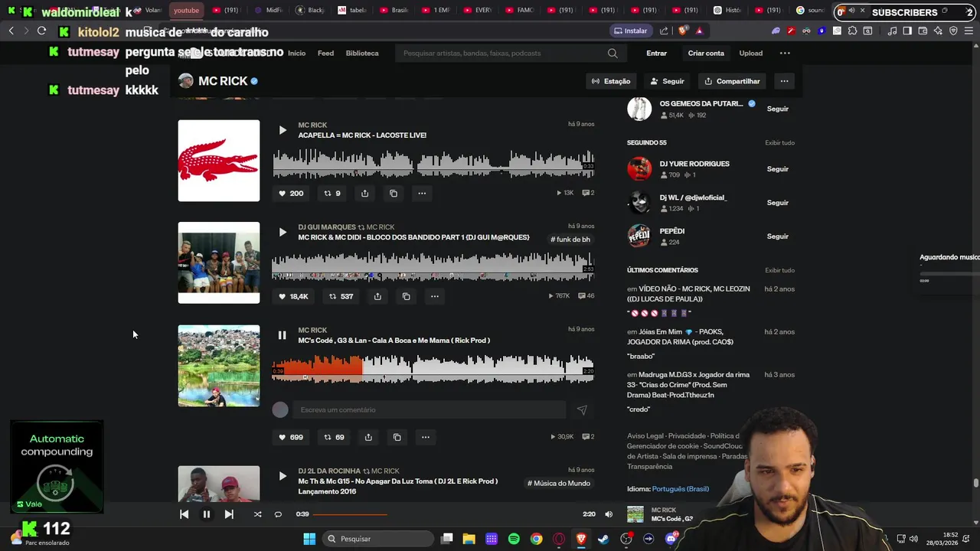Click the 'Escreva um comentário' field
Viewport: 980px width, 551px height.
click(x=429, y=410)
